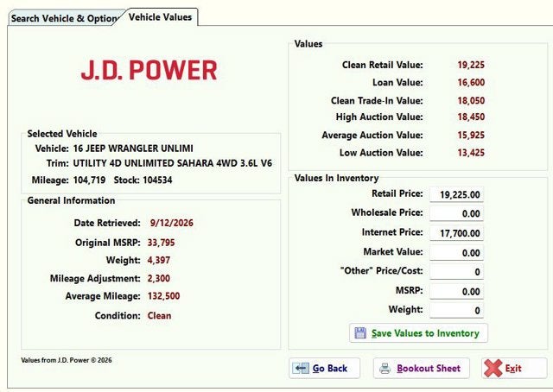Click the Date Retrieved value 9/12/2026
Screen dimensions: 553x392
pyautogui.click(x=171, y=223)
